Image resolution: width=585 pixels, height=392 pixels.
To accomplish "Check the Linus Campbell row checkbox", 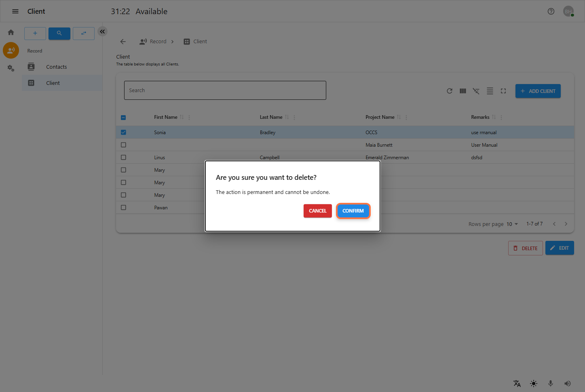I will click(123, 158).
